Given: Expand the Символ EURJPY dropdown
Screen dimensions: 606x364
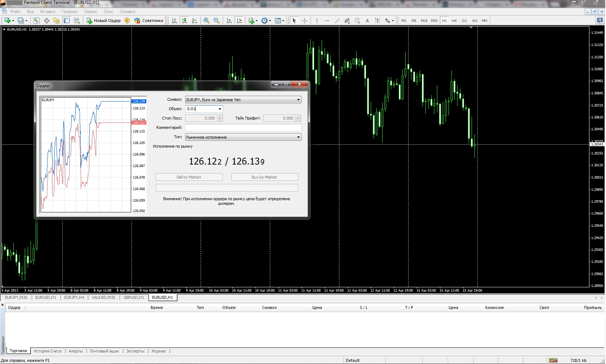Looking at the screenshot, I should click(298, 100).
